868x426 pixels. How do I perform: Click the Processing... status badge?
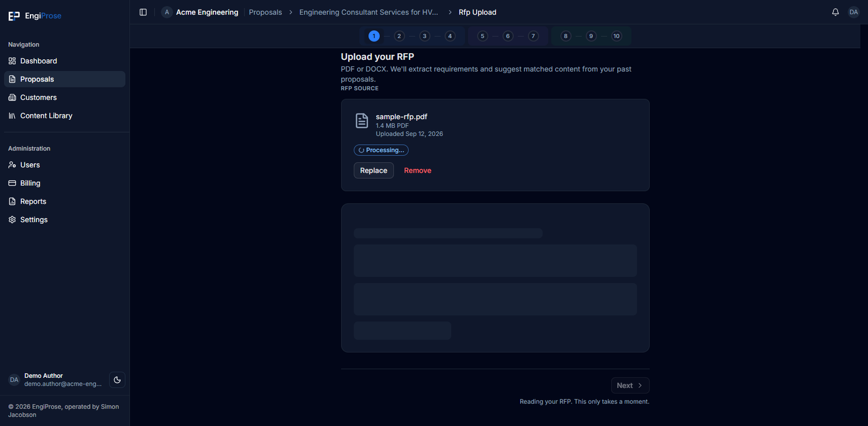point(381,150)
